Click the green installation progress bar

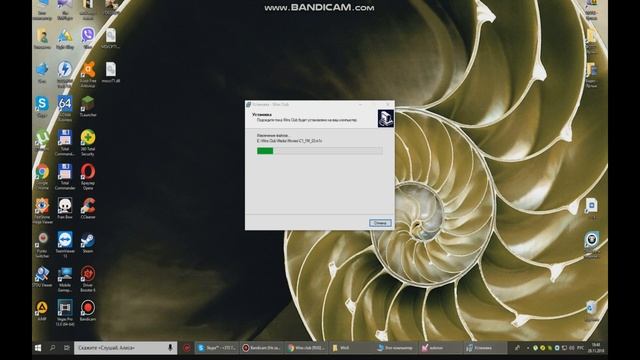pyautogui.click(x=320, y=151)
